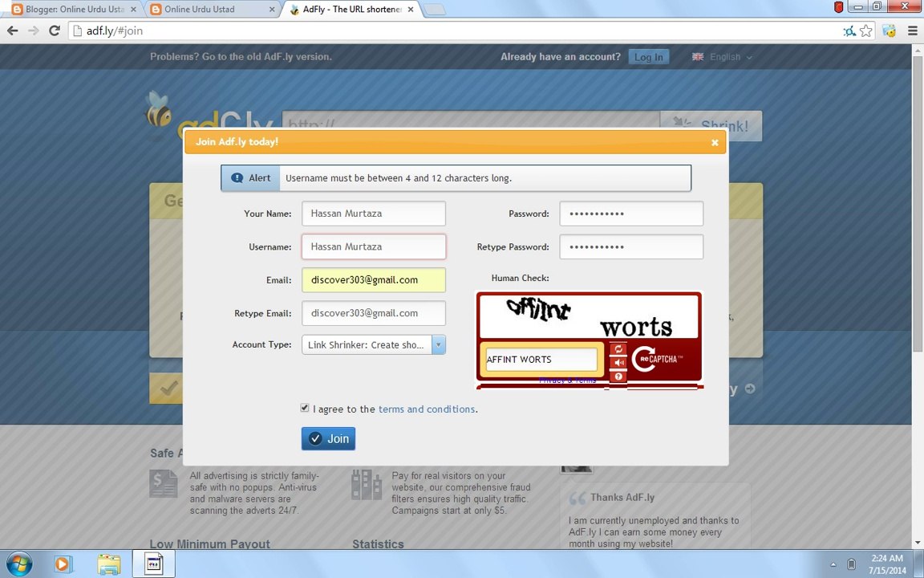The height and width of the screenshot is (578, 924).
Task: Play the audio CAPTCHA challenge
Action: click(618, 363)
